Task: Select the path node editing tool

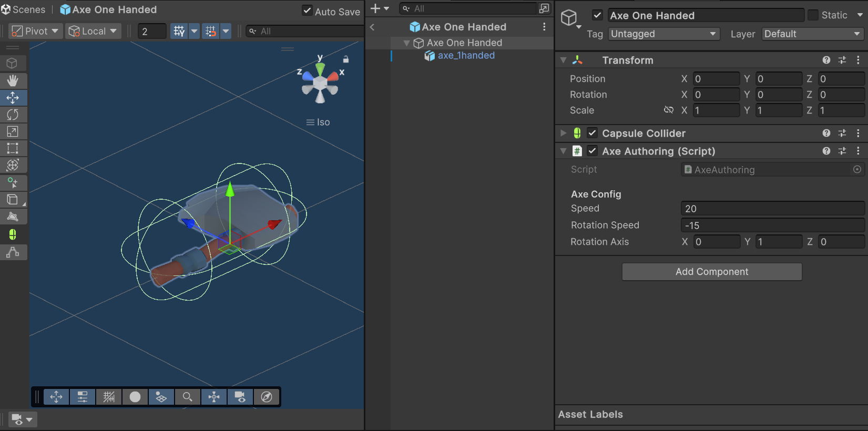Action: tap(13, 252)
